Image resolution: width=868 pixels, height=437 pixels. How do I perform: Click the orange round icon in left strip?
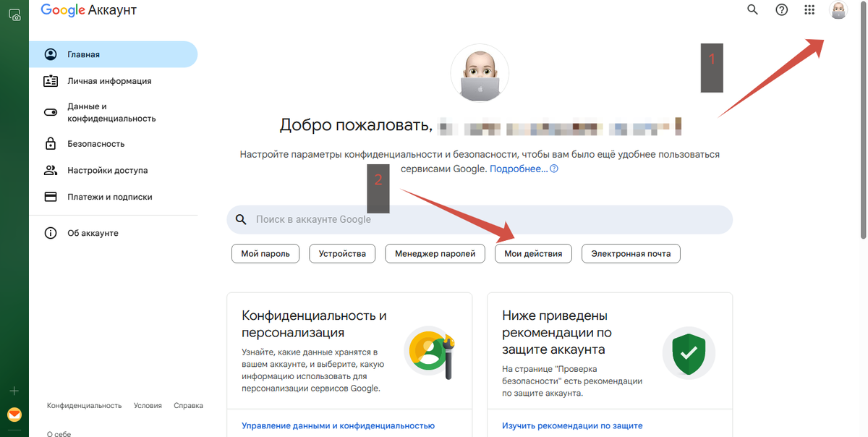14,415
